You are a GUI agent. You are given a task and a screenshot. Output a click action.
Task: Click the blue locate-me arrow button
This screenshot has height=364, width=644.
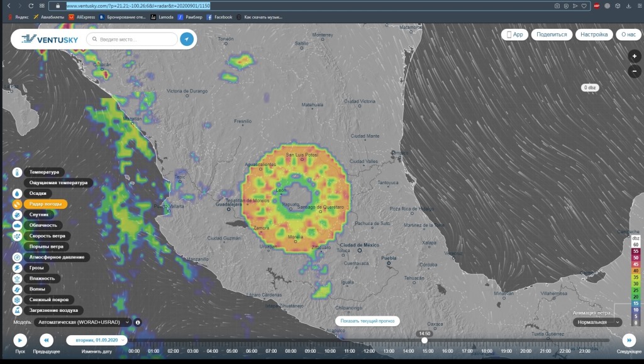tap(186, 40)
